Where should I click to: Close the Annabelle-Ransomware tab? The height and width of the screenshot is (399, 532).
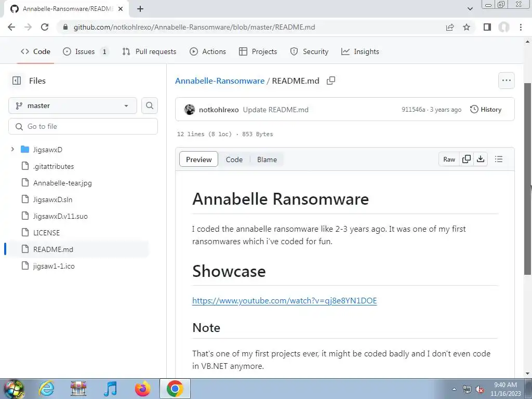pos(121,9)
